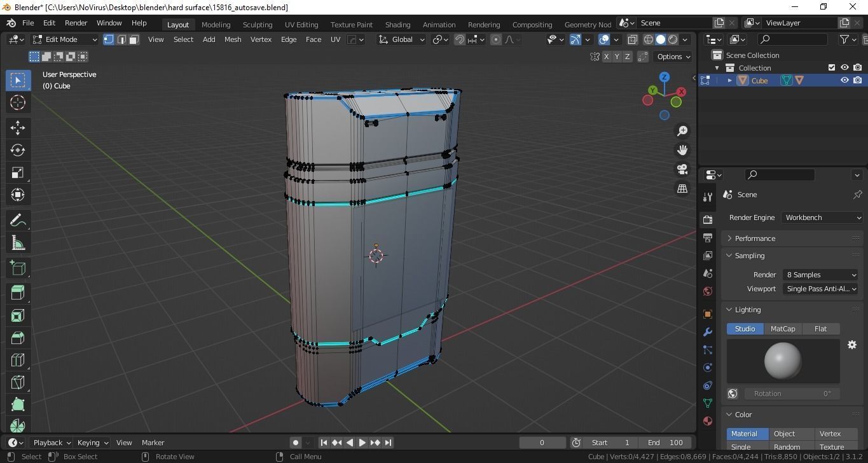Click the pan view hand icon
The width and height of the screenshot is (868, 463).
click(x=682, y=150)
